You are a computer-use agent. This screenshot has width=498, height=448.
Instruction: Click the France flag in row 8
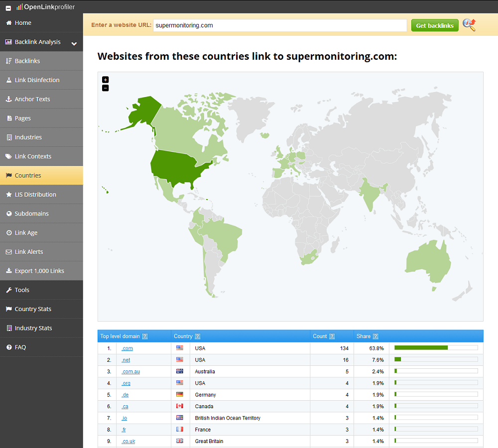point(180,429)
